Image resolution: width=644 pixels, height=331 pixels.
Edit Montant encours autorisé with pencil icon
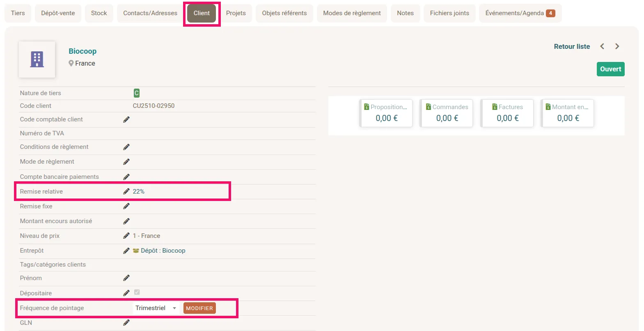click(126, 221)
